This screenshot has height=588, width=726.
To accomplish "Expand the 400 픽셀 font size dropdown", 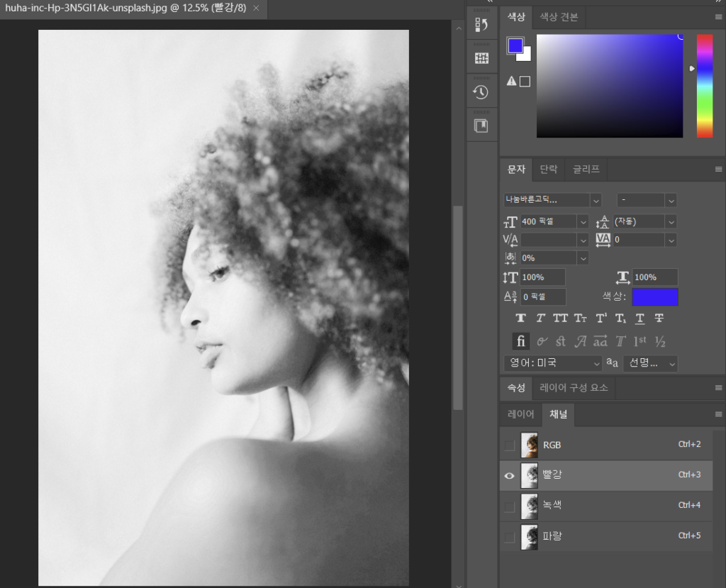I will pos(583,222).
